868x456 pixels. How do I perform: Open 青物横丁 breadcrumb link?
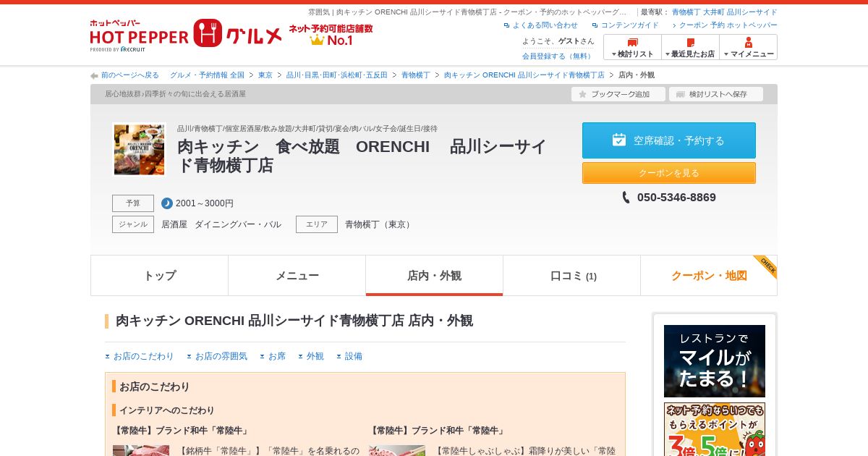pos(415,75)
